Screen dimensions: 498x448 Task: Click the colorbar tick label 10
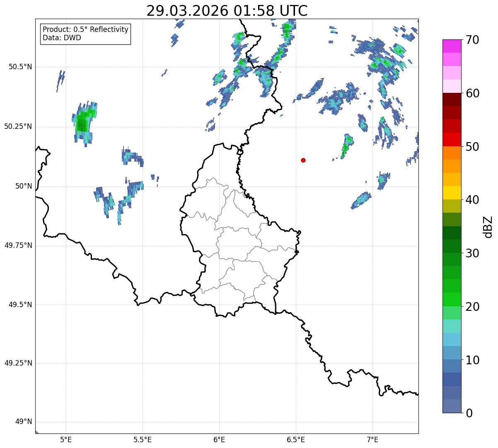tap(472, 361)
